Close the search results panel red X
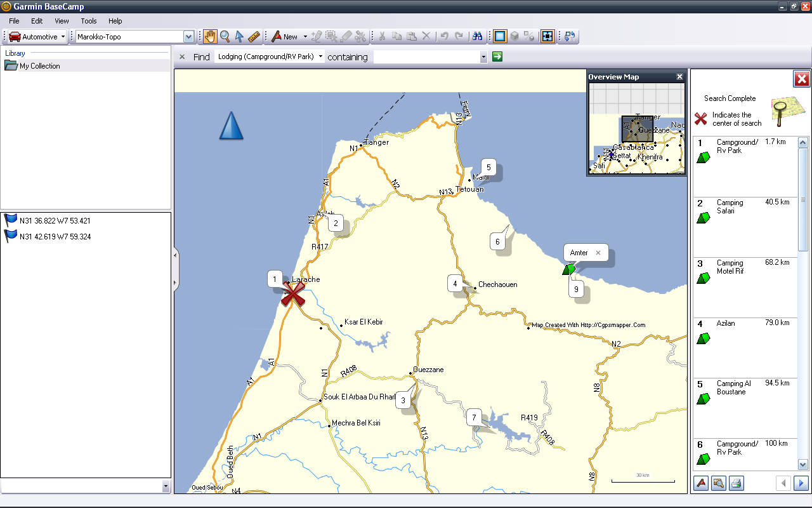Viewport: 812px width, 508px height. coord(801,79)
